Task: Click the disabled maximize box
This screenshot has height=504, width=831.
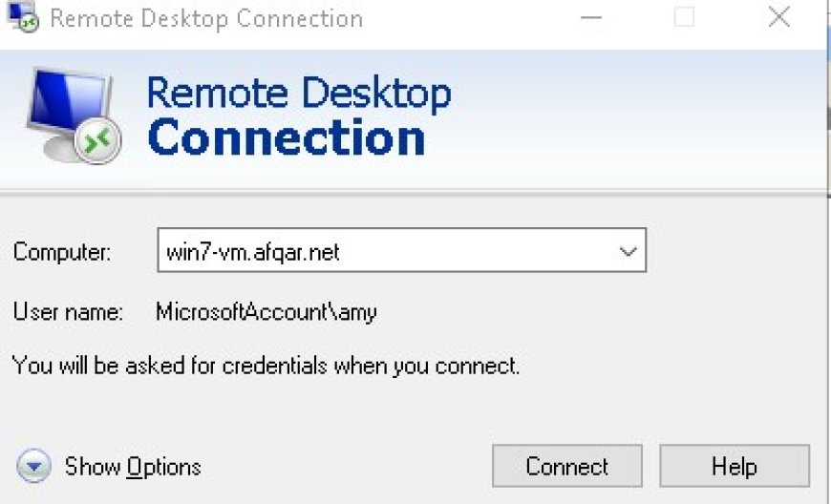Action: pyautogui.click(x=684, y=17)
